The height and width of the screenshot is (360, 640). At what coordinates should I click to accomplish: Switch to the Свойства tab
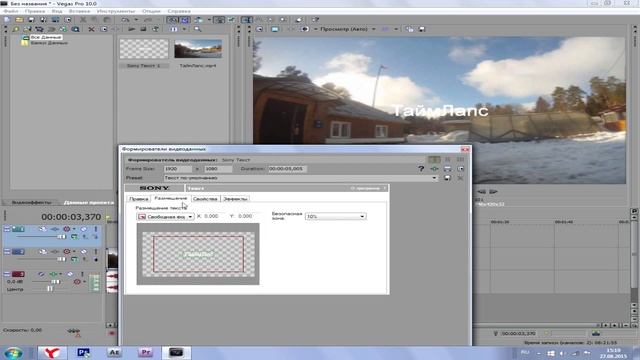coord(205,199)
